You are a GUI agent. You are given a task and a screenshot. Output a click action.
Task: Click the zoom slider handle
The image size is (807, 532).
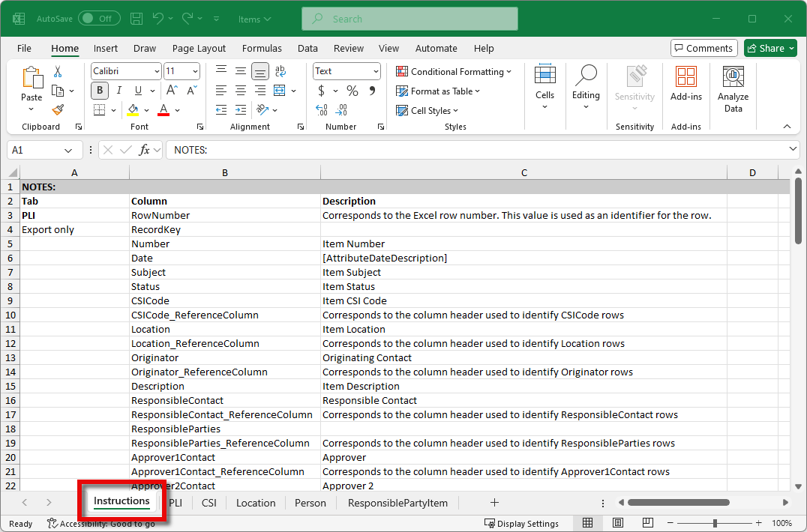[715, 523]
